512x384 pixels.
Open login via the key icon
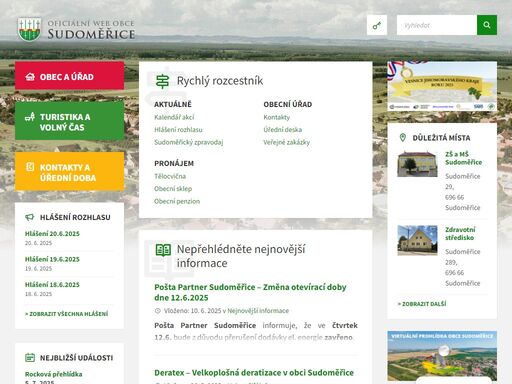coord(377,25)
